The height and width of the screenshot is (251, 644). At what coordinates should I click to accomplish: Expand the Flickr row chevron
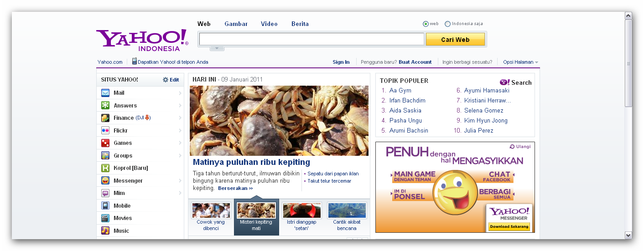coord(180,130)
